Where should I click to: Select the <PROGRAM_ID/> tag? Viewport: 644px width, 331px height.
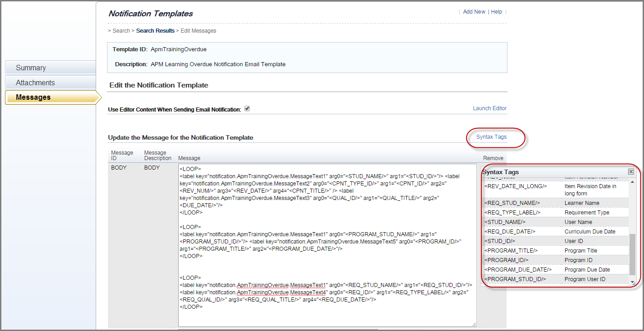click(x=506, y=260)
